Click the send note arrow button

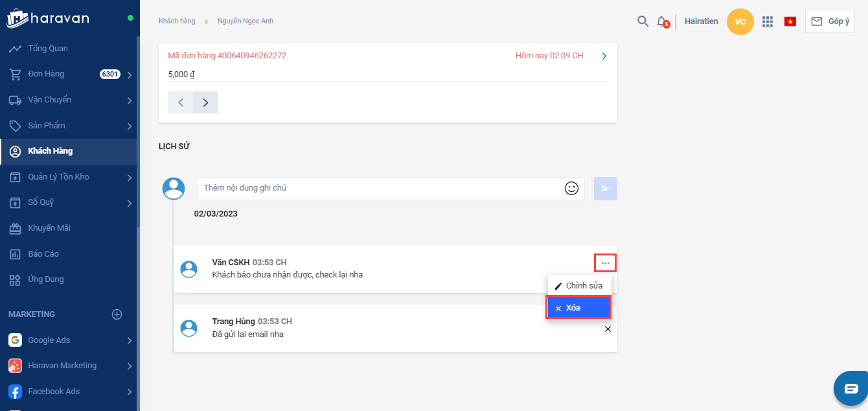606,189
